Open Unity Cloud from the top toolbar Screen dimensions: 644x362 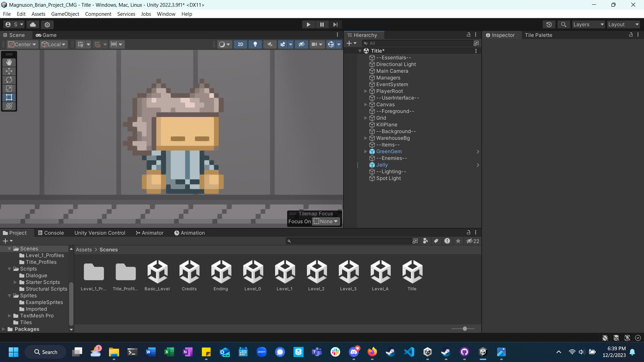click(33, 24)
